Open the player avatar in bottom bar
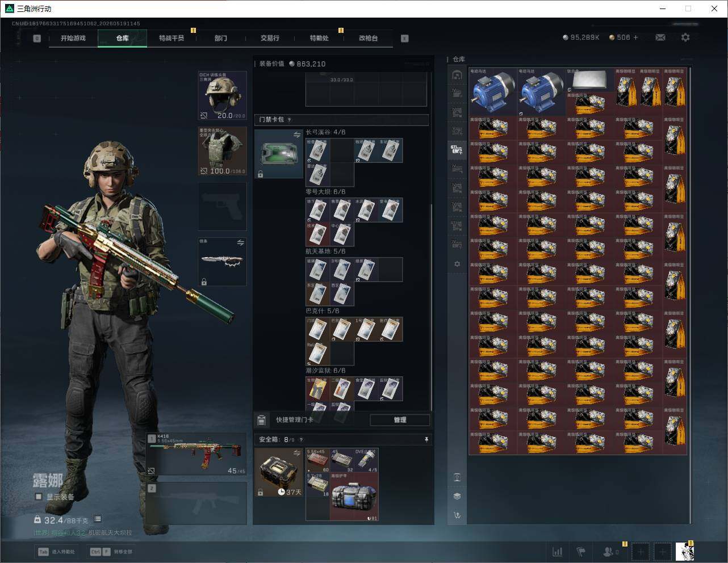Image resolution: width=728 pixels, height=563 pixels. pos(685,551)
